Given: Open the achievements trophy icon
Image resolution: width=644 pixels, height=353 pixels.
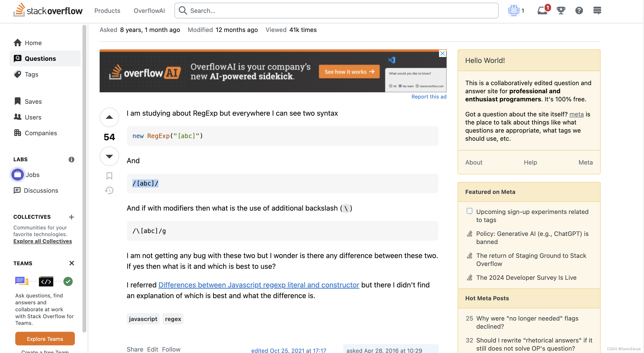Looking at the screenshot, I should (561, 10).
